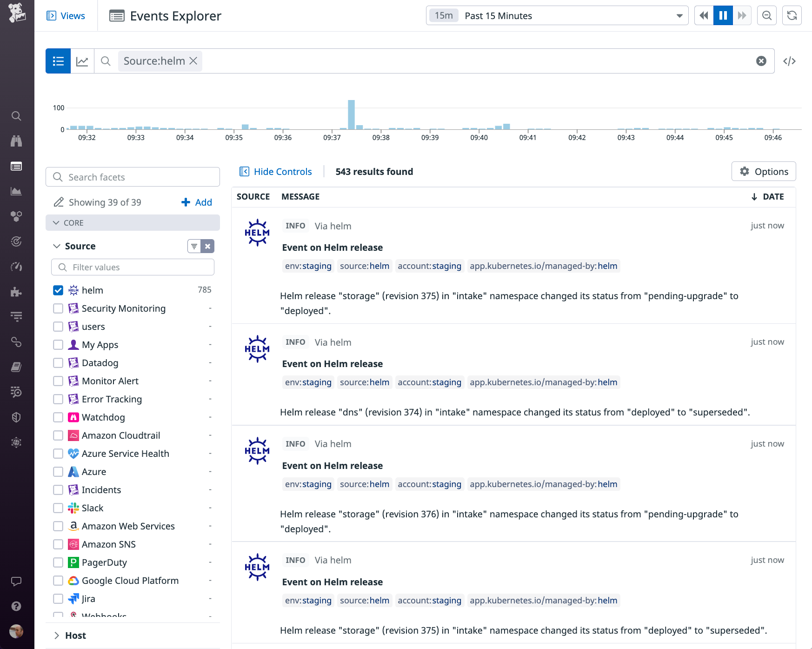This screenshot has width=812, height=649.
Task: Switch to timeseries view in the query bar
Action: coord(82,61)
